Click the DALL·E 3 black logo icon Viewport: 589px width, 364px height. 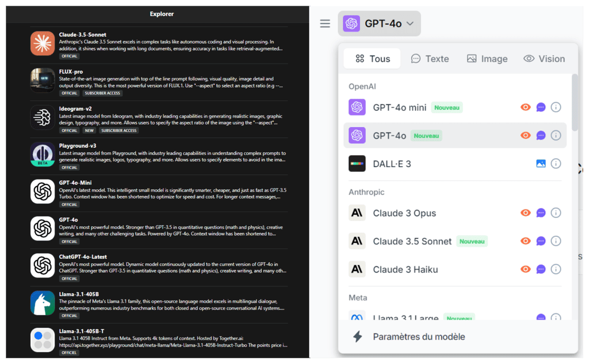point(357,164)
